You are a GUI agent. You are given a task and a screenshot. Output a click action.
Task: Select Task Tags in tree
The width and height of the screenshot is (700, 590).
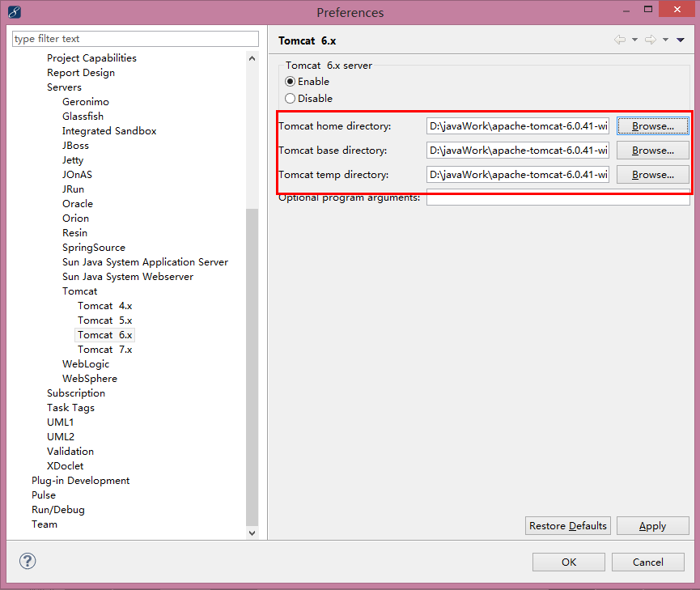coord(70,408)
